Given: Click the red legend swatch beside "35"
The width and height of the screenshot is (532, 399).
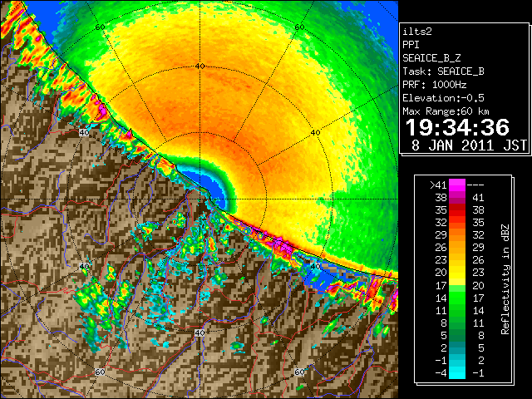Looking at the screenshot, I should point(457,210).
